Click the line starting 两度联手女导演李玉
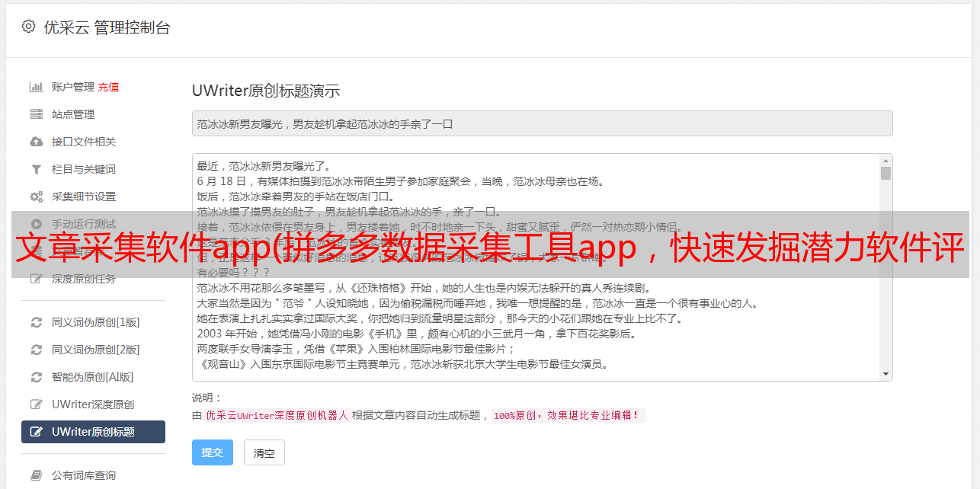The height and width of the screenshot is (489, 980). point(356,349)
